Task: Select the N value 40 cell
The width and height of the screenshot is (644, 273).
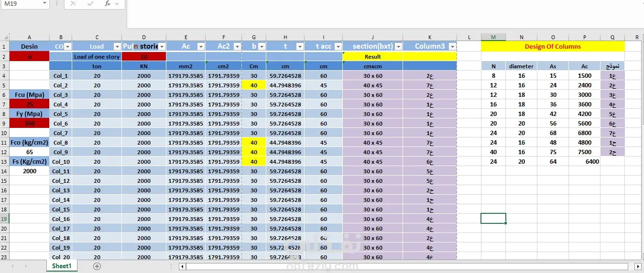Action: 493,152
